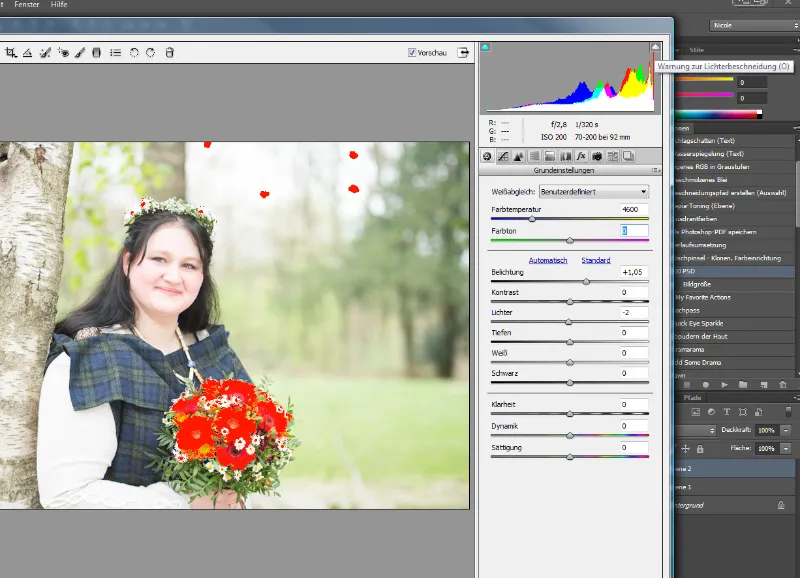800x578 pixels.
Task: Click the Belichtung slider handle
Action: pos(586,282)
